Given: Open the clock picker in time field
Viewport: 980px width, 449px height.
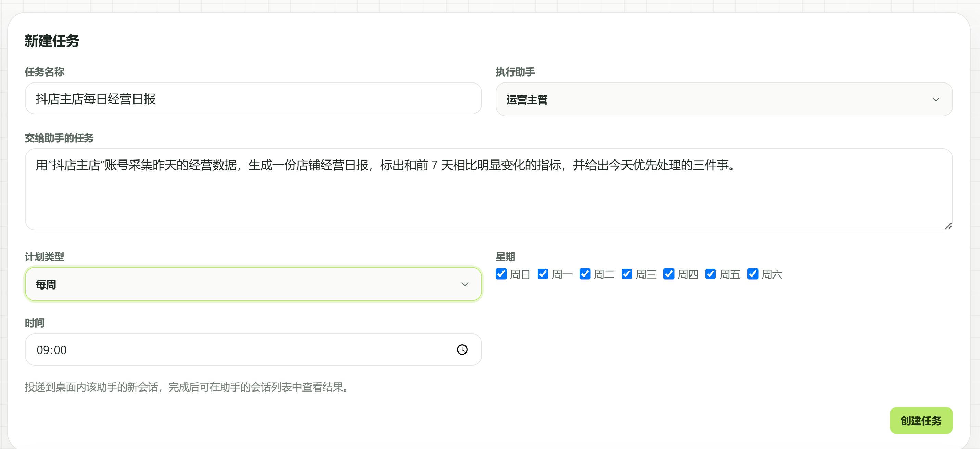Looking at the screenshot, I should [x=462, y=350].
